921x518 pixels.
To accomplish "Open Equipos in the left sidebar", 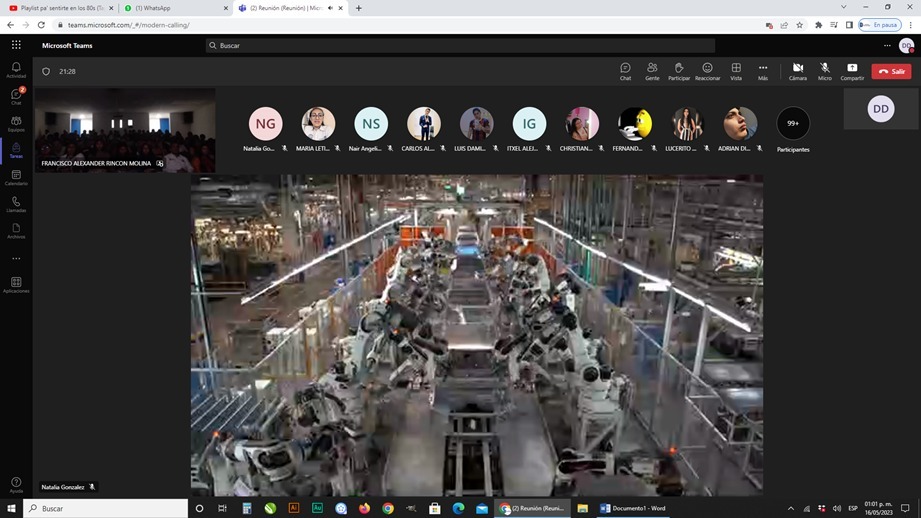I will tap(16, 124).
